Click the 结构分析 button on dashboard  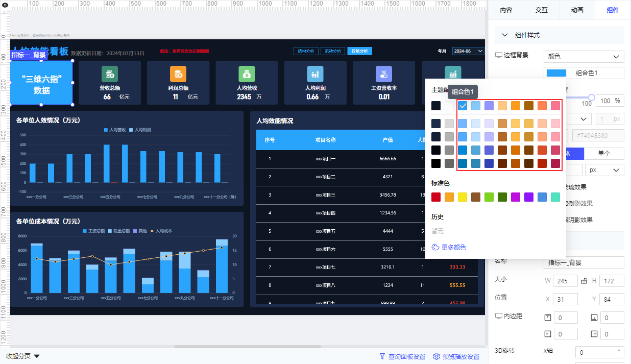(x=306, y=51)
